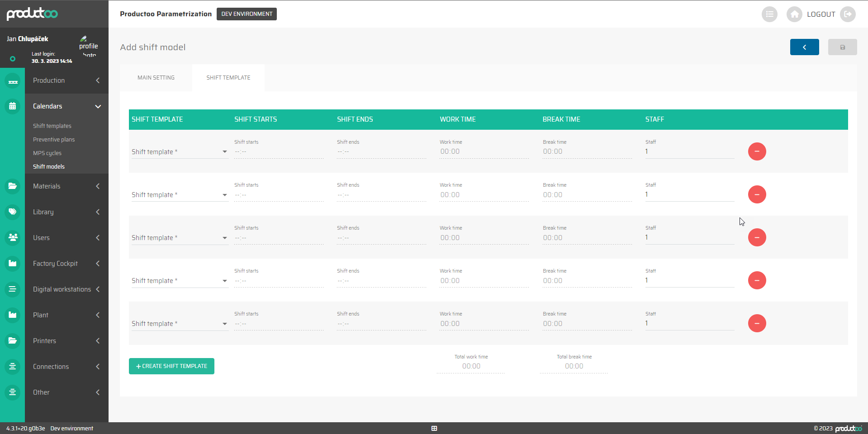The width and height of the screenshot is (868, 434).
Task: Open the last Shift template dropdown
Action: point(179,324)
